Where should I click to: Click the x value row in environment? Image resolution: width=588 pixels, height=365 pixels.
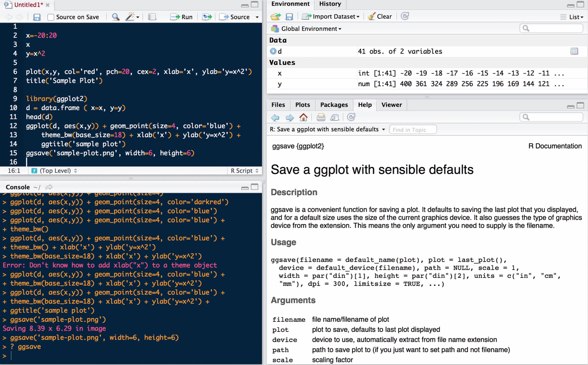(427, 73)
